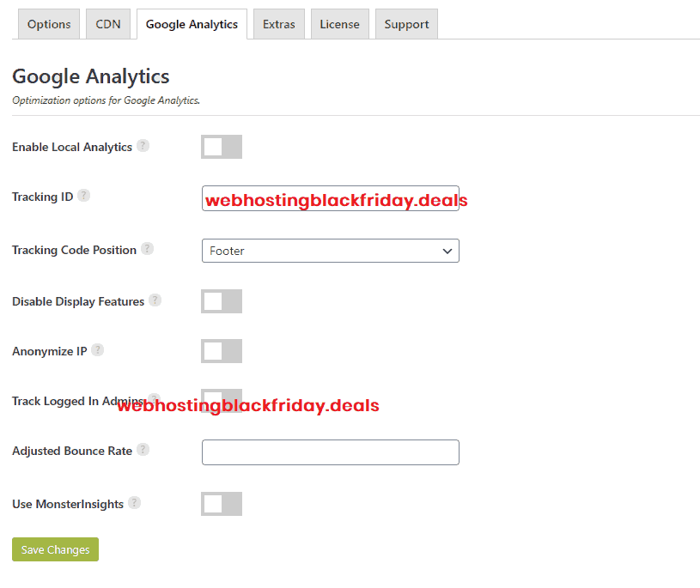700x588 pixels.
Task: Click the Disable Display Features label
Action: (78, 301)
